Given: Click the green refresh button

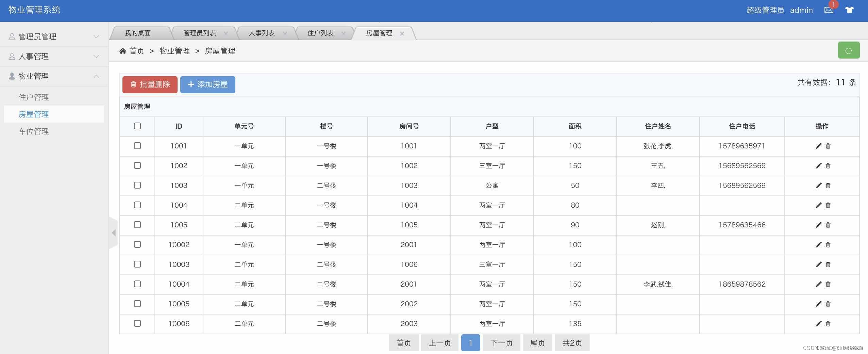Looking at the screenshot, I should [849, 50].
